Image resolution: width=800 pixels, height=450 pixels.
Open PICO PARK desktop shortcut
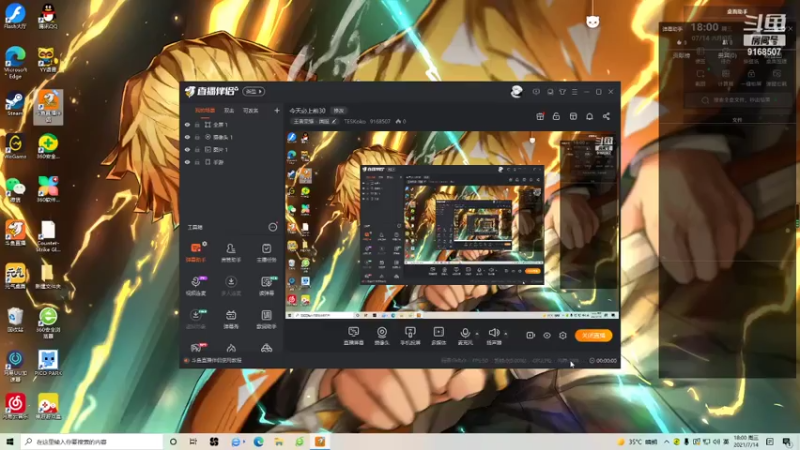pos(48,363)
